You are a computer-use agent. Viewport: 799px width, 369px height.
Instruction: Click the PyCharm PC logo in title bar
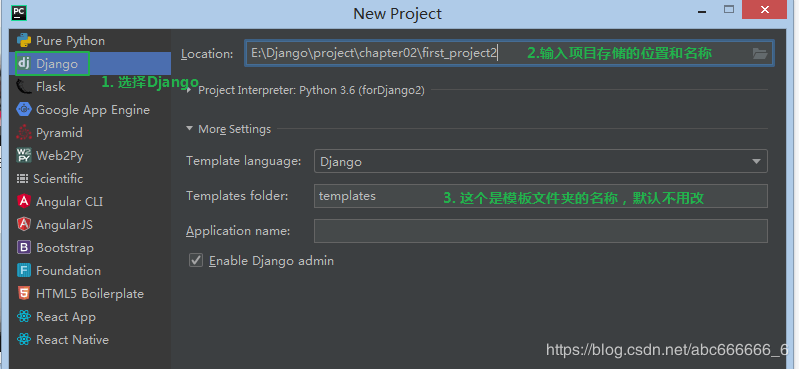click(19, 12)
